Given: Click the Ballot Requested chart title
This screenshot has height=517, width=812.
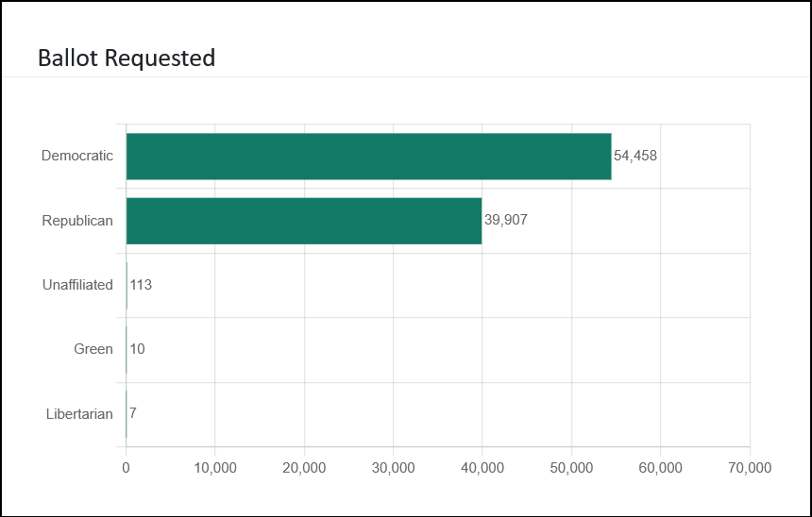Looking at the screenshot, I should click(x=127, y=58).
